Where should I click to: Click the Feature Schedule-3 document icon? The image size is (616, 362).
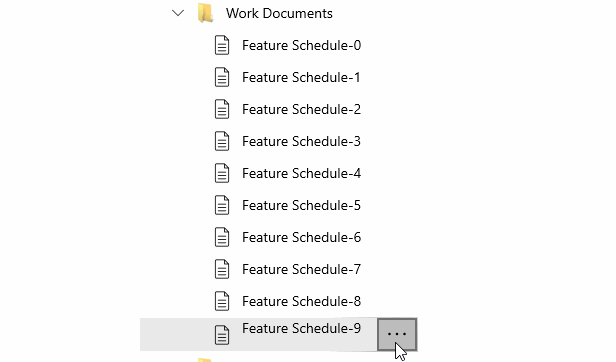(222, 141)
